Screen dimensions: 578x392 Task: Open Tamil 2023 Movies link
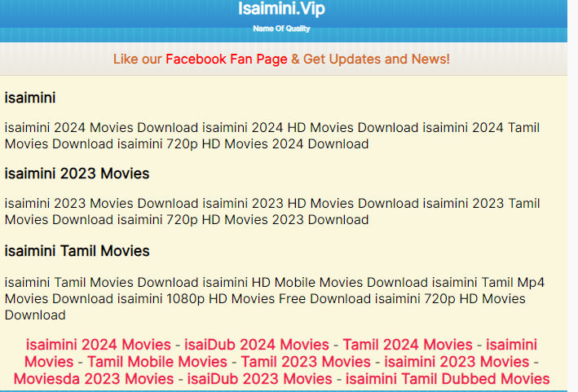(x=306, y=362)
